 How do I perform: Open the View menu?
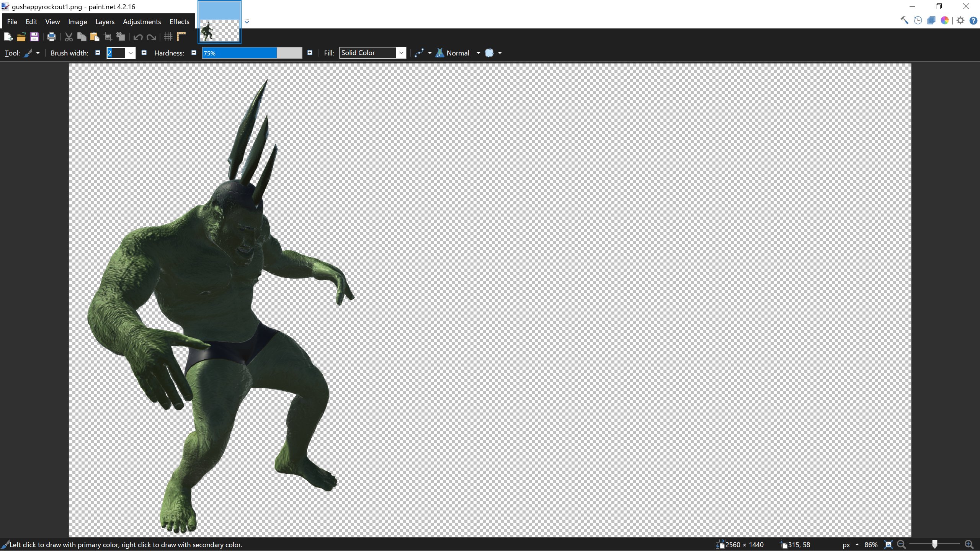click(52, 22)
